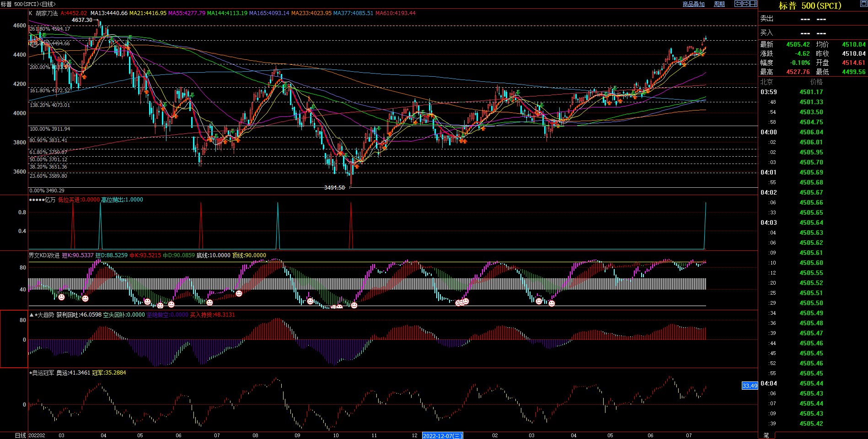Viewport: 868px width, 439px height.
Task: Click the highlighted date 2022-12-07 marker
Action: coord(442,436)
